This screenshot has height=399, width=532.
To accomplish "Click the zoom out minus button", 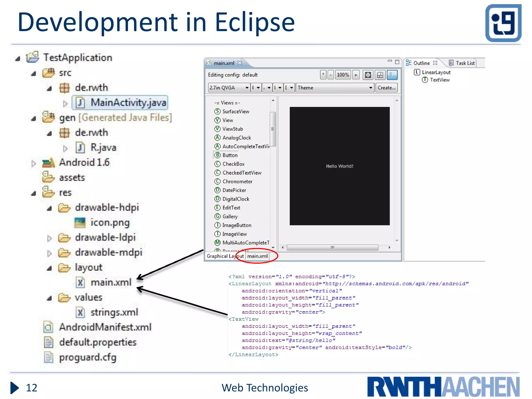I will pyautogui.click(x=331, y=75).
